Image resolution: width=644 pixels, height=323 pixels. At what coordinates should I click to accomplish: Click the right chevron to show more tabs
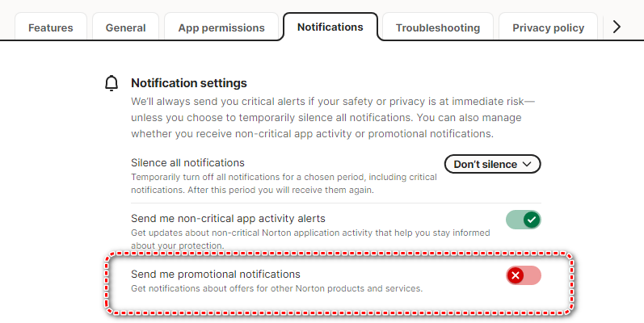coord(617,27)
